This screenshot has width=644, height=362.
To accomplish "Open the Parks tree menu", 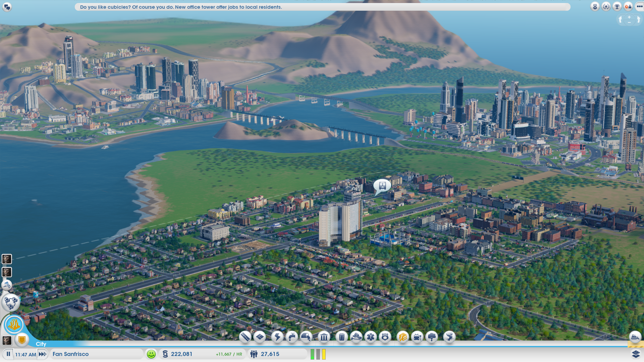I will pyautogui.click(x=432, y=337).
